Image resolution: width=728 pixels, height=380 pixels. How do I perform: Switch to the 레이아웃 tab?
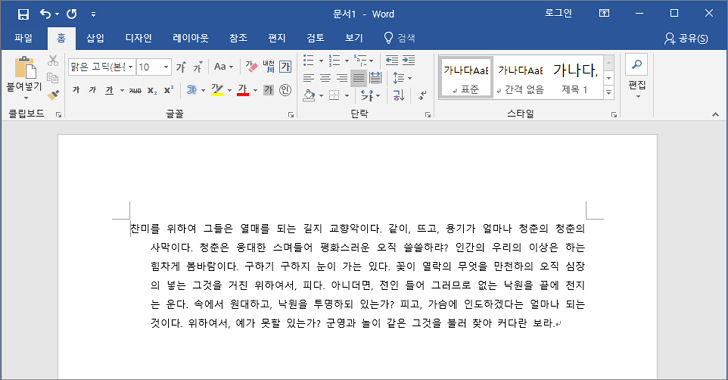click(190, 38)
